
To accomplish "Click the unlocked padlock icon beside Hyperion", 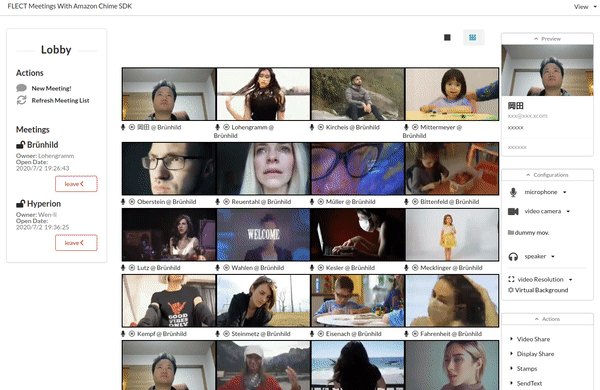I will [20, 204].
